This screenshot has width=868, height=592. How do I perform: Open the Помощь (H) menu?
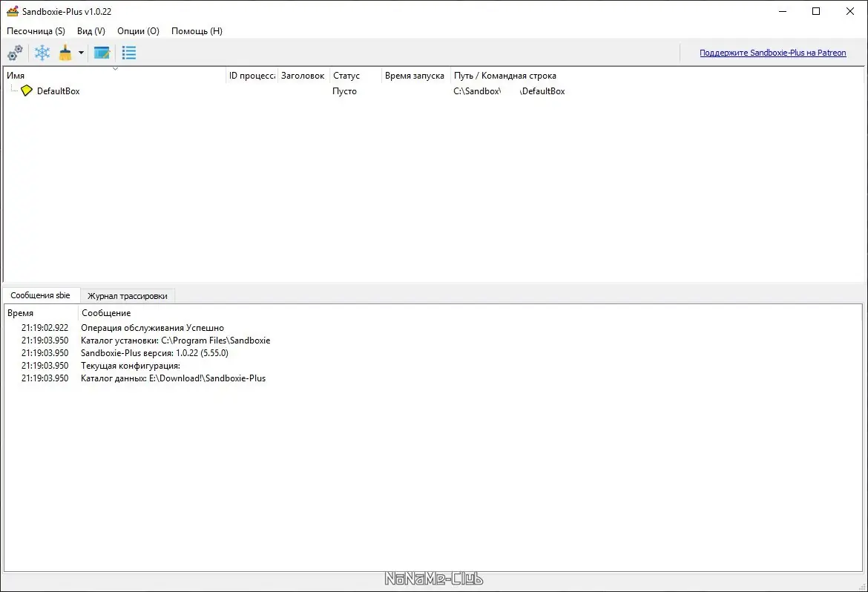[197, 31]
